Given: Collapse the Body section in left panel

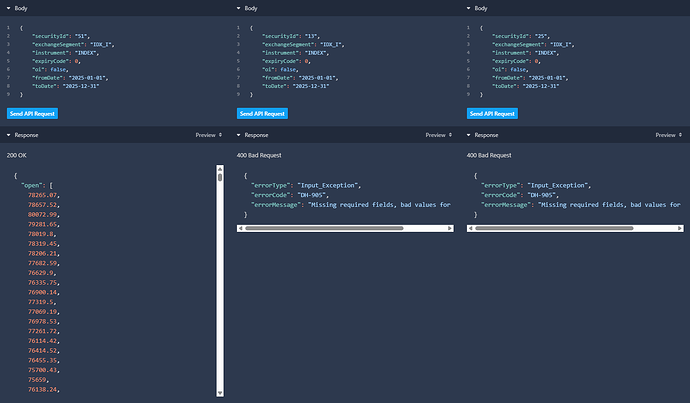Looking at the screenshot, I should 9,8.
